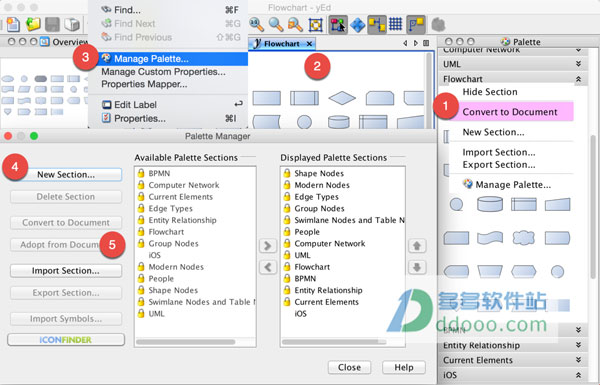
Task: Click the next tab right arrow
Action: tap(416, 43)
